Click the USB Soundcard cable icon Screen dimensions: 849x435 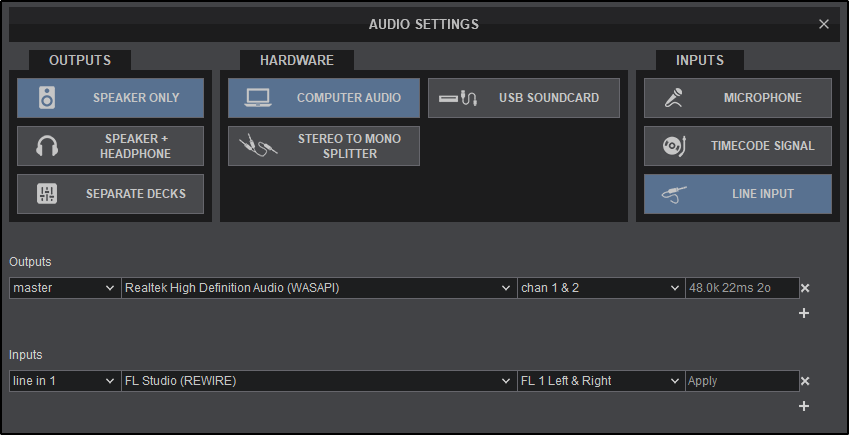pos(458,98)
